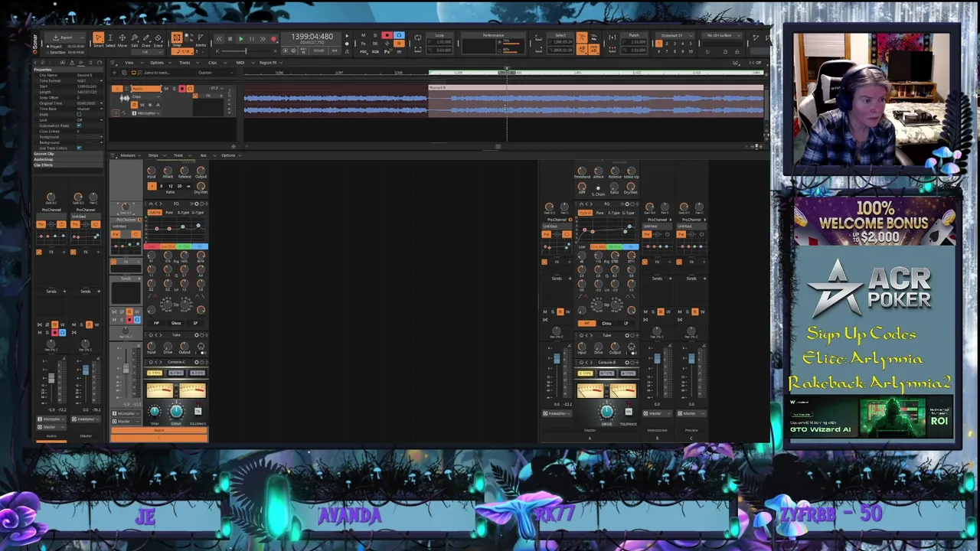Open the track's Microphone input dropdown

(x=146, y=113)
